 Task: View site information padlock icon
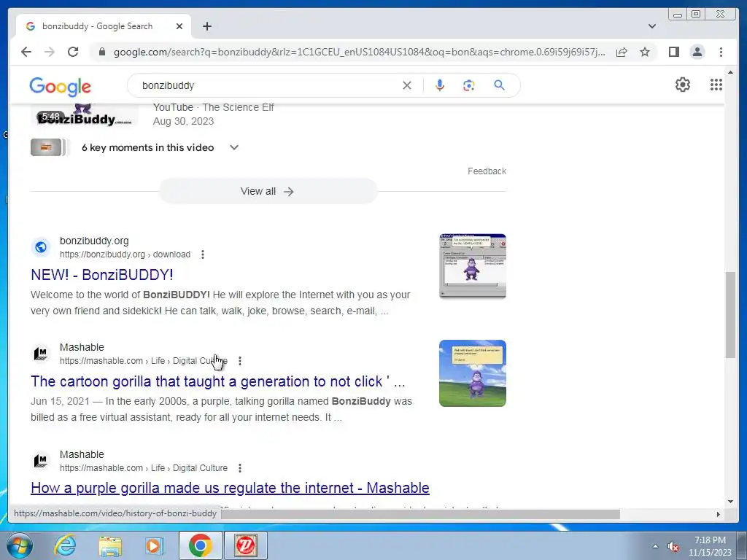click(101, 52)
